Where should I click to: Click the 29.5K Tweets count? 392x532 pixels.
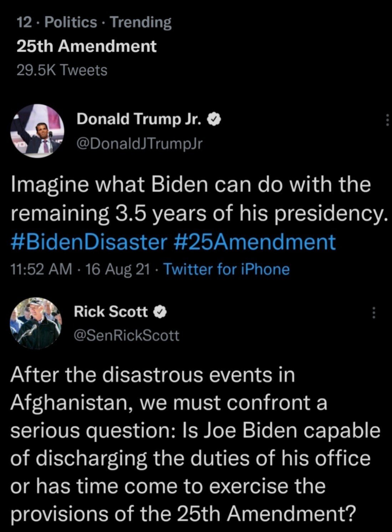[62, 70]
